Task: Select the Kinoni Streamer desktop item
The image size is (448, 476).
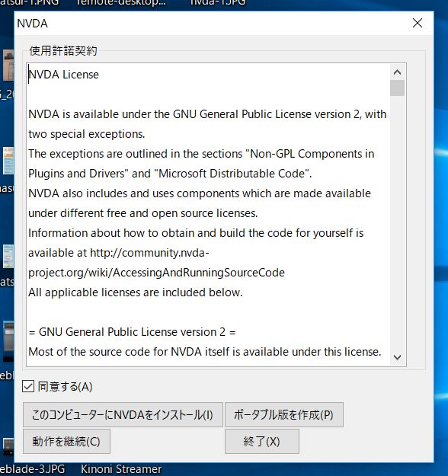Action: click(121, 469)
